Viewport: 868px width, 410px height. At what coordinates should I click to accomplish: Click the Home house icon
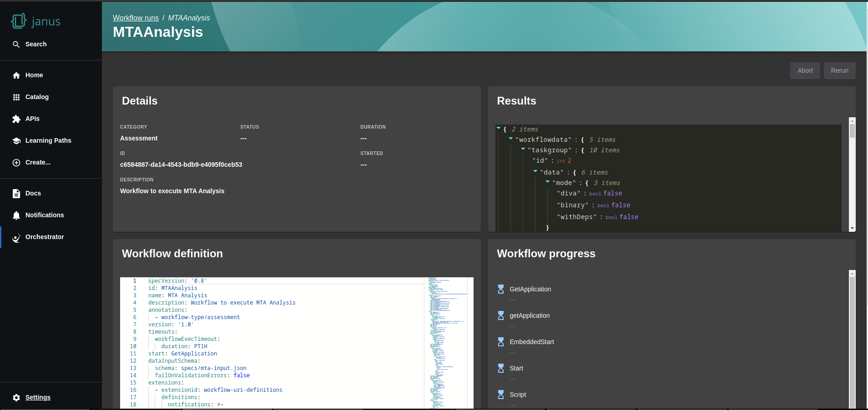(x=16, y=75)
